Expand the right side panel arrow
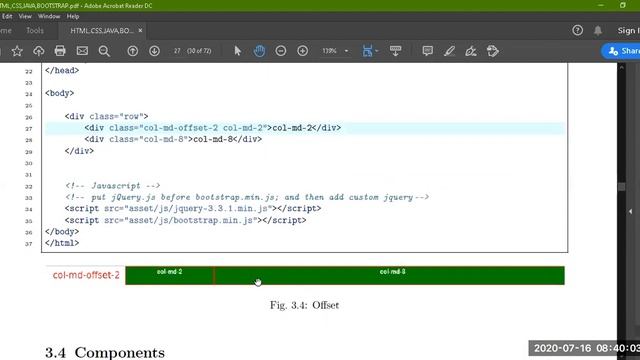640x360 pixels. tap(630, 211)
